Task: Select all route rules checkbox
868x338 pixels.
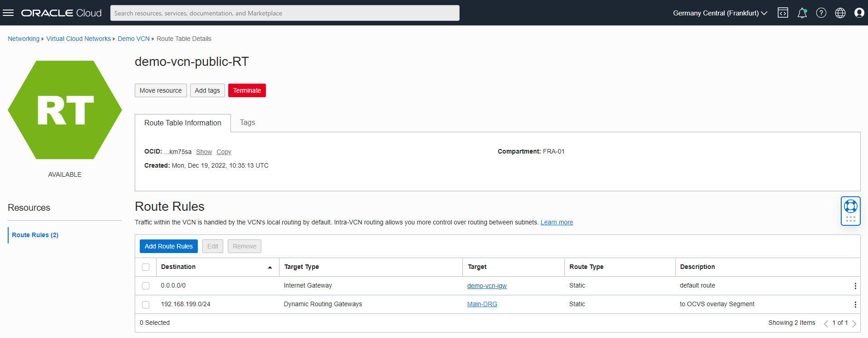Action: point(146,267)
